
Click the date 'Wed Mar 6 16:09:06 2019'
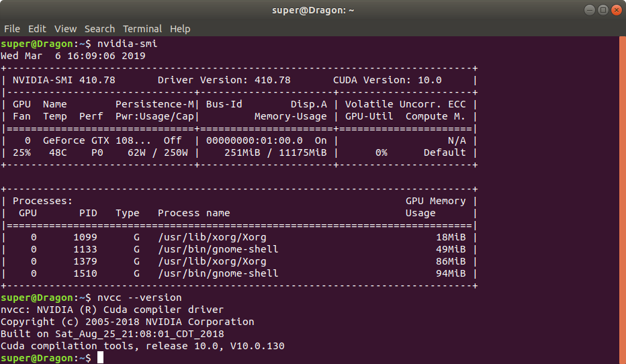[73, 56]
